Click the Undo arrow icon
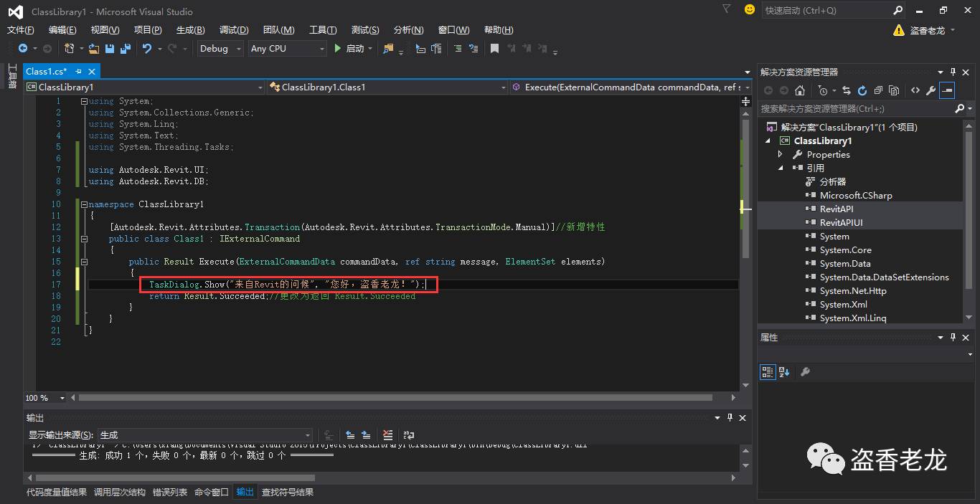The width and height of the screenshot is (980, 504). (x=147, y=49)
